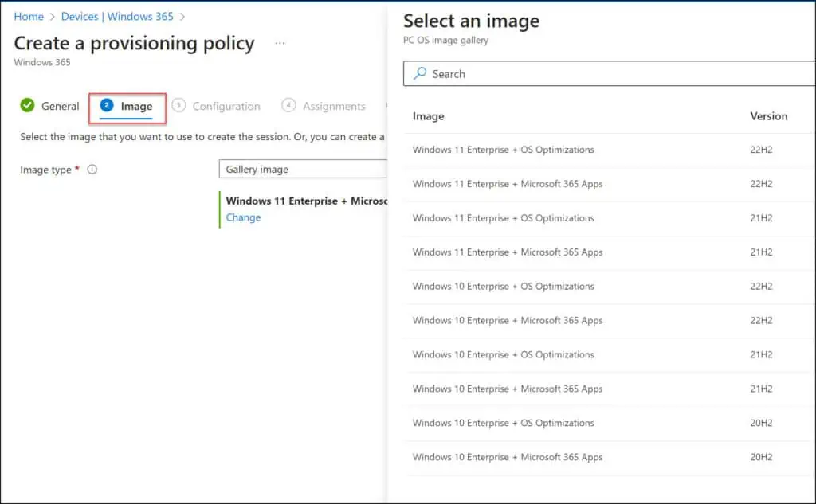Select Windows 11 Enterprise + OS Optimizations 22H2
The image size is (816, 504).
[609, 150]
